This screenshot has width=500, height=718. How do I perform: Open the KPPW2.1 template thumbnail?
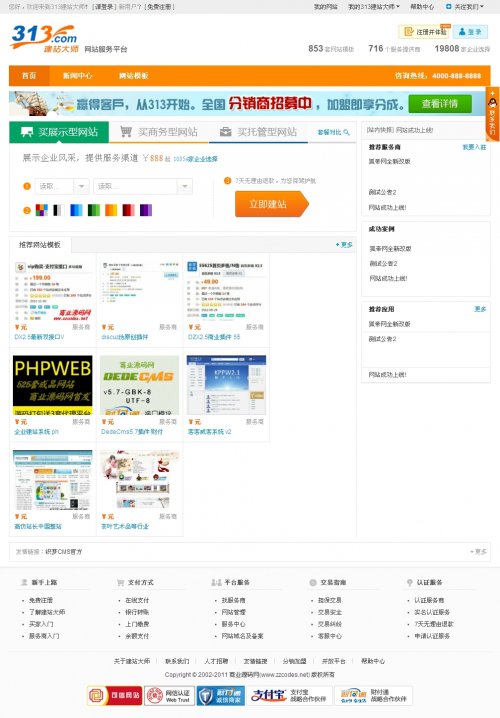point(226,385)
